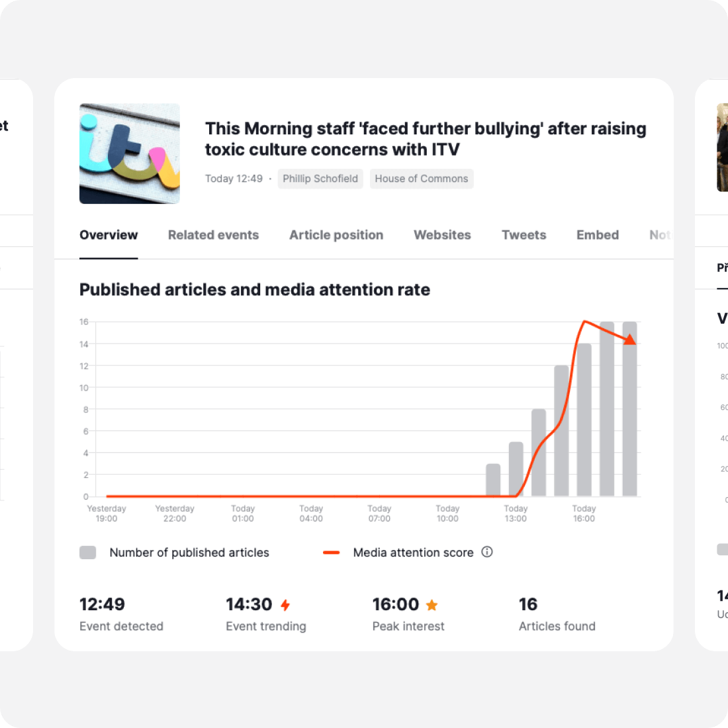Click the red arrowhead on trend line
This screenshot has height=728, width=728.
(631, 340)
